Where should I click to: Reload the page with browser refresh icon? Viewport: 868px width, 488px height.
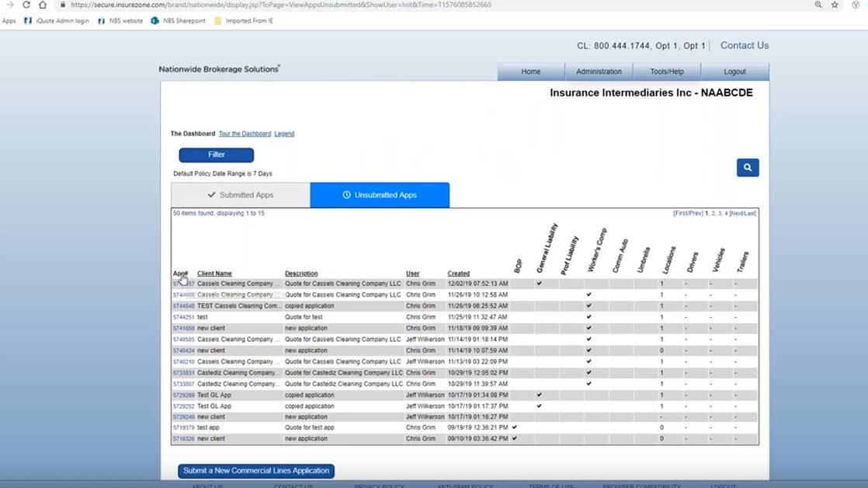[26, 5]
